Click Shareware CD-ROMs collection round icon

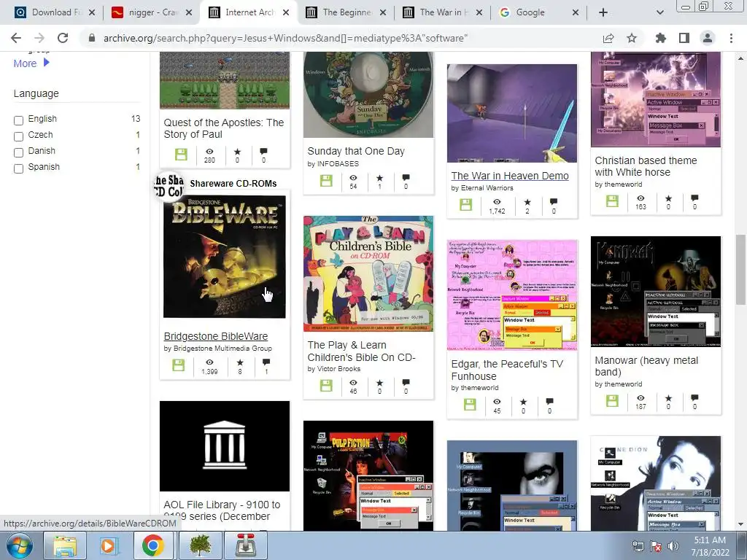click(x=169, y=186)
